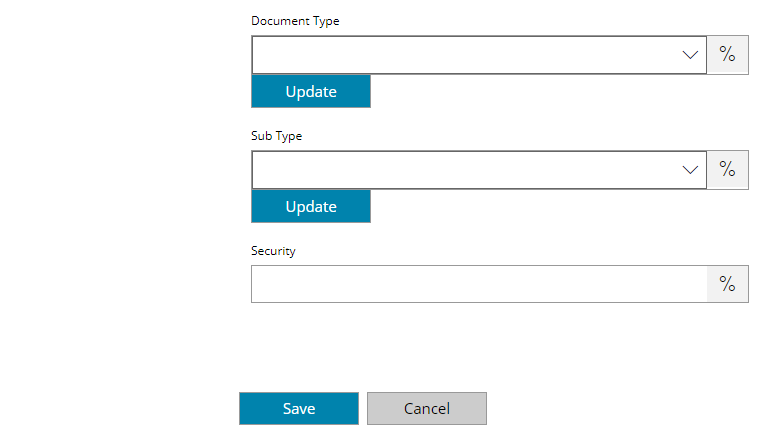Insert wildcard using Security percent button
Screen dimensions: 764x446
(x=727, y=284)
